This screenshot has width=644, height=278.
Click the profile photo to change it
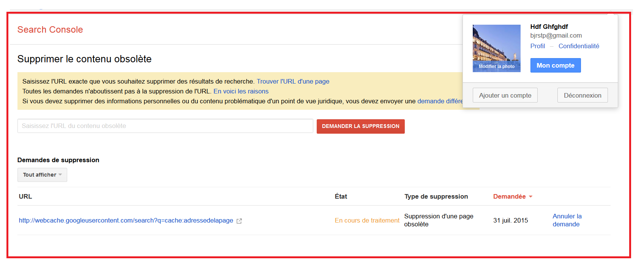click(x=496, y=48)
